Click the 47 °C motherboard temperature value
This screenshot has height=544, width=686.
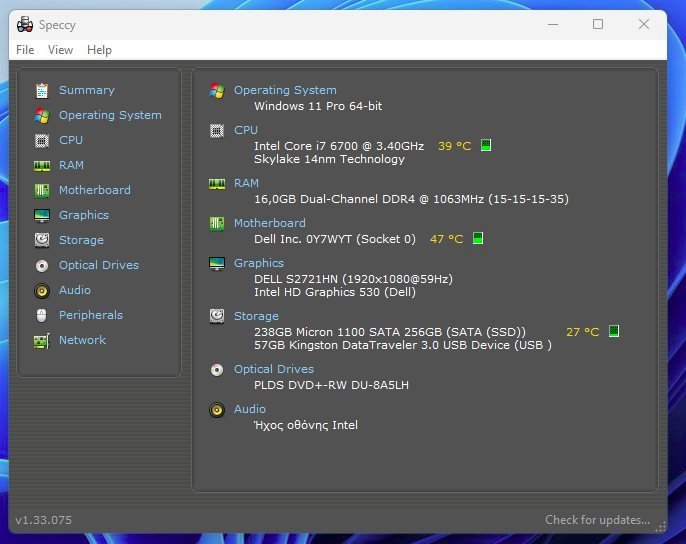point(447,239)
